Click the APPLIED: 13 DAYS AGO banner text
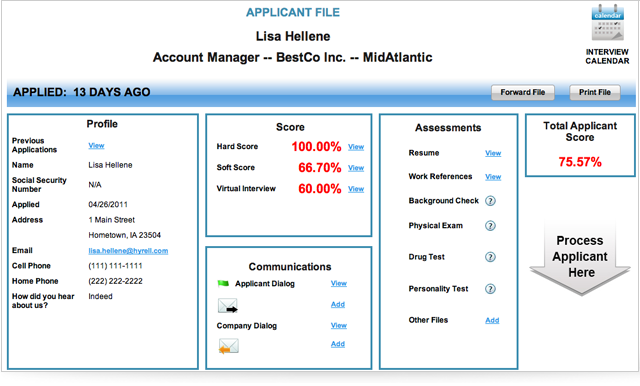The height and width of the screenshot is (386, 640). (x=82, y=92)
